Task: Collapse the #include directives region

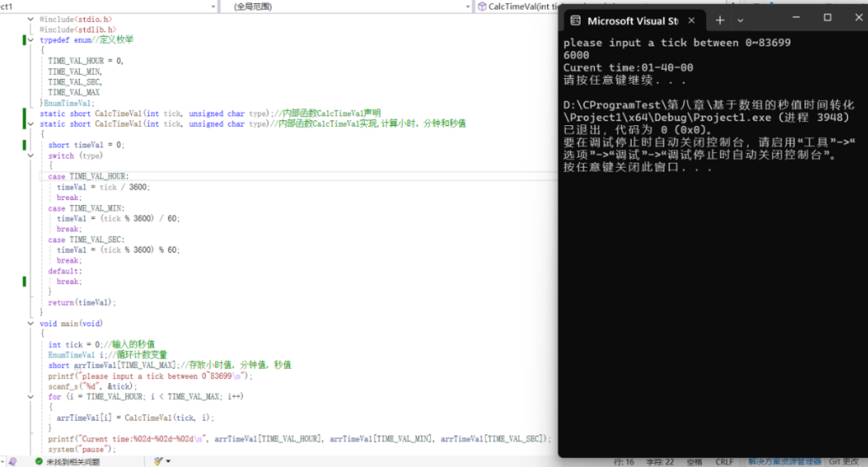Action: [30, 20]
